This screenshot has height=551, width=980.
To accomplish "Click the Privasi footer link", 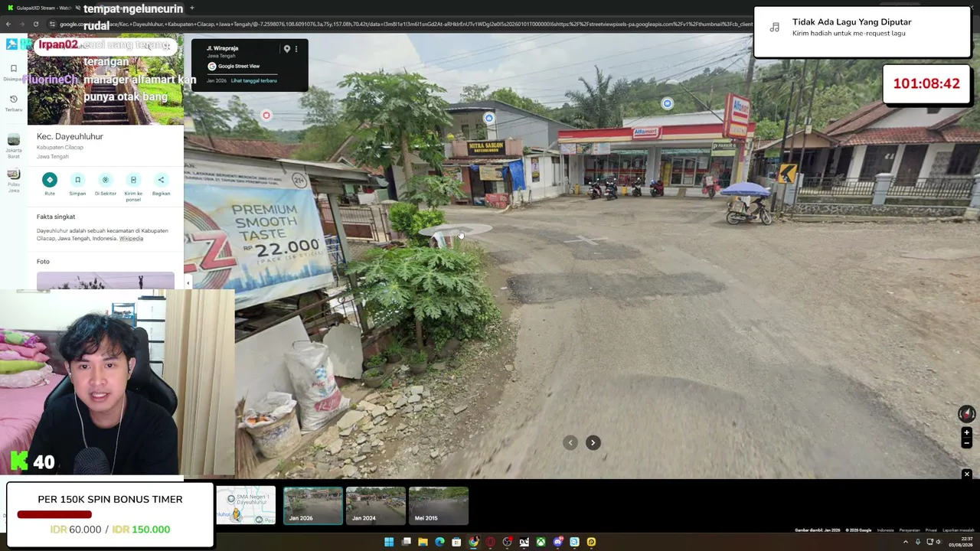I will click(x=931, y=530).
